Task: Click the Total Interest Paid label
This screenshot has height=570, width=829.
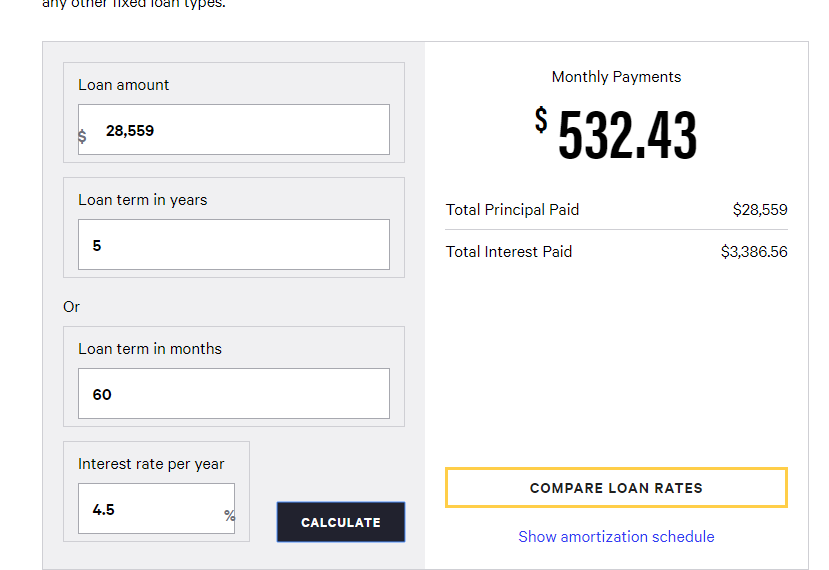Action: click(x=509, y=252)
